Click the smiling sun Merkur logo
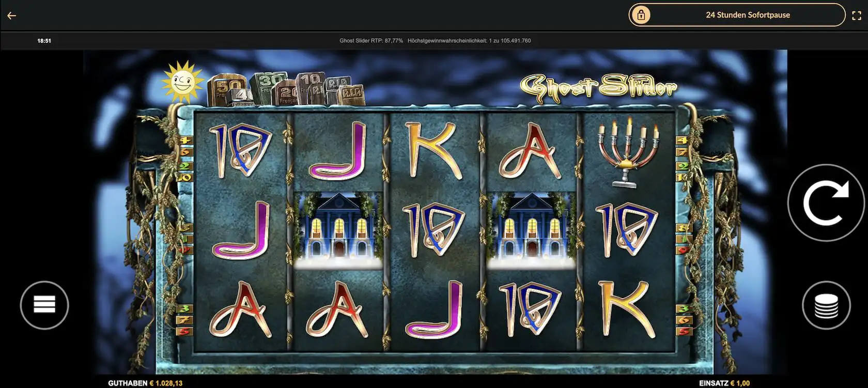The height and width of the screenshot is (388, 868). [x=182, y=81]
